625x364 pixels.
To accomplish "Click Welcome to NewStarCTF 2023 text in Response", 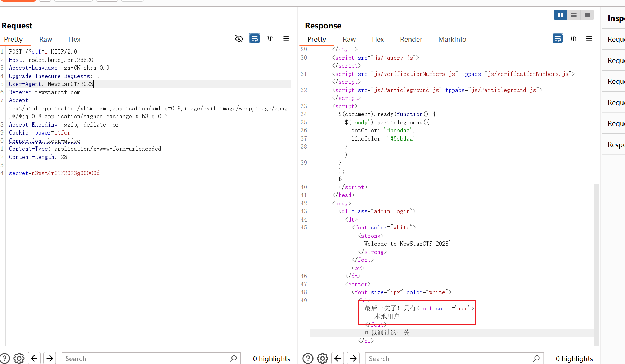I will click(408, 244).
